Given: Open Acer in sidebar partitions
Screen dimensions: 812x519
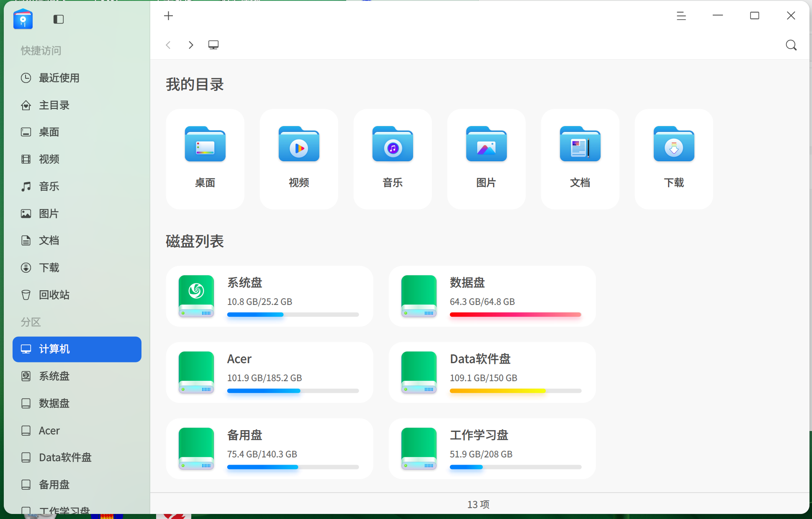Looking at the screenshot, I should tap(77, 431).
